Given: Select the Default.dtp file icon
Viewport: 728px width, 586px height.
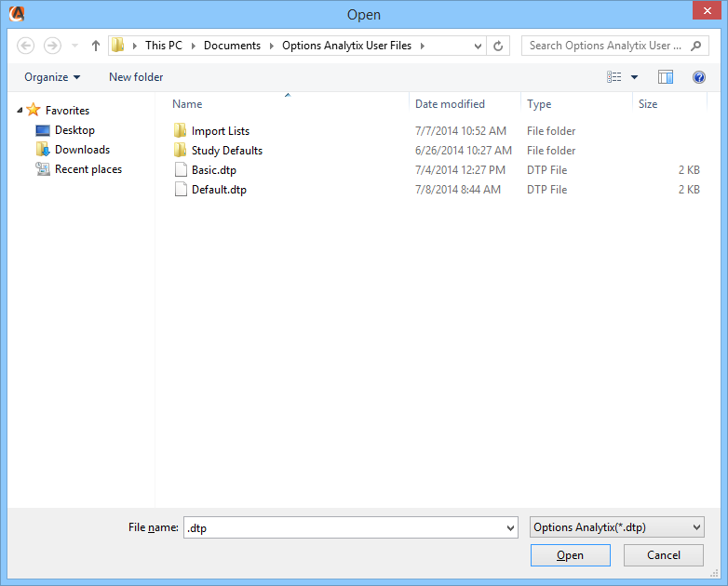Looking at the screenshot, I should [181, 190].
